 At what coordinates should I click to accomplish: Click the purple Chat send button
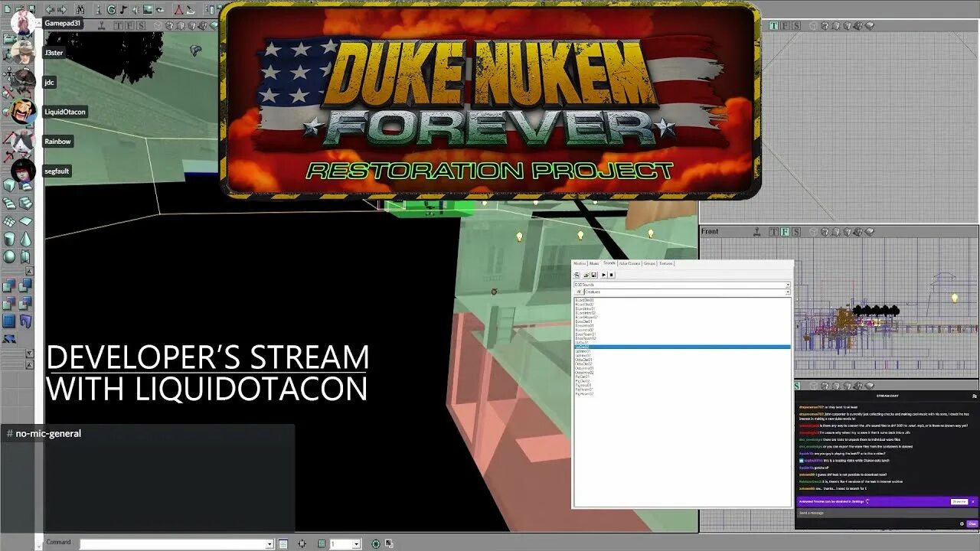(972, 524)
